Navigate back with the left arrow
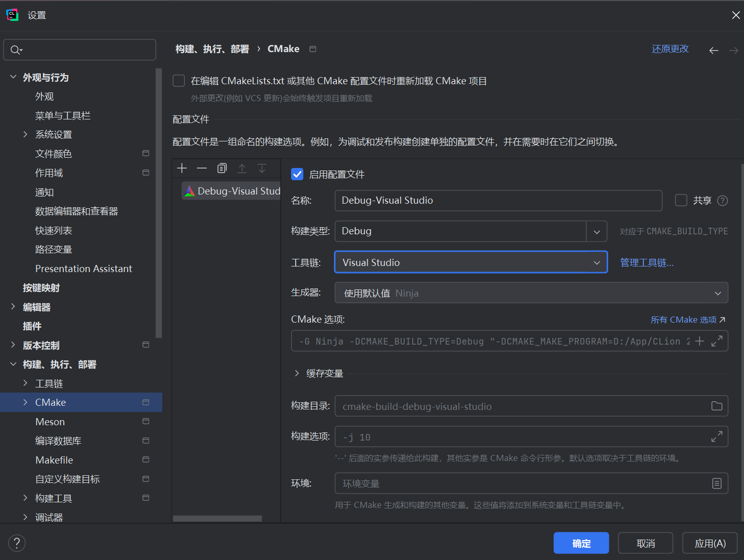Viewport: 744px width, 560px height. coord(714,50)
